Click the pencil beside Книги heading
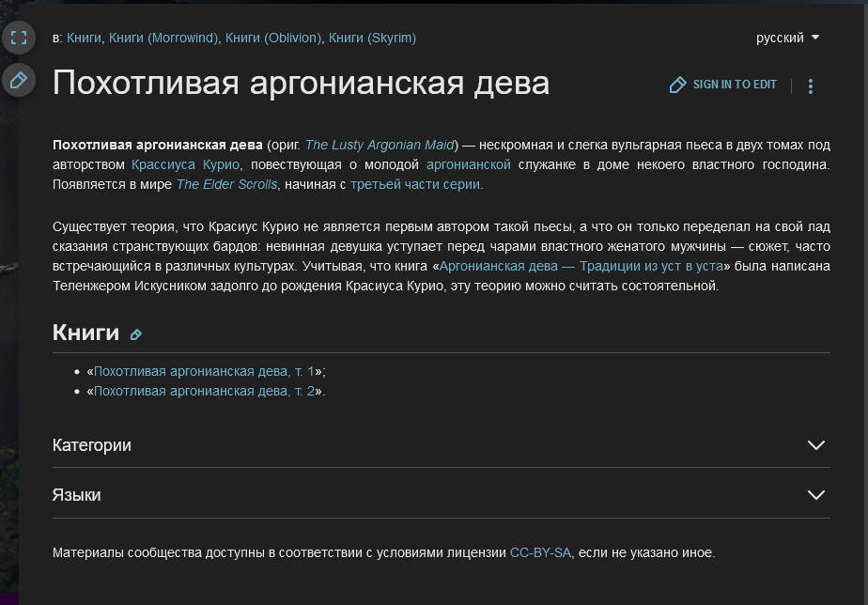This screenshot has height=605, width=868. coord(136,334)
